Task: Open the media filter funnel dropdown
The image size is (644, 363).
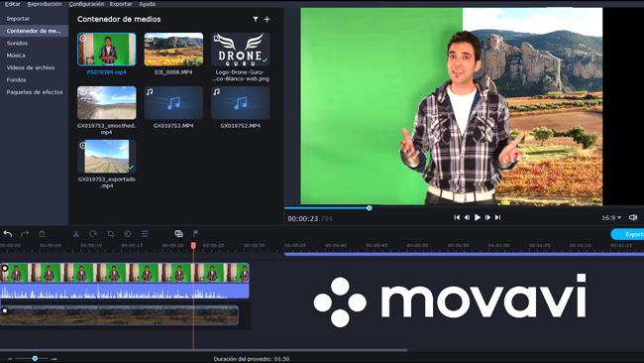Action: [x=256, y=19]
